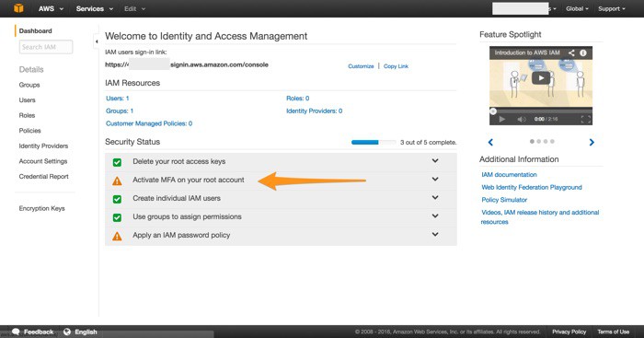Open Policy Simulator link
The height and width of the screenshot is (338, 644).
pyautogui.click(x=504, y=200)
